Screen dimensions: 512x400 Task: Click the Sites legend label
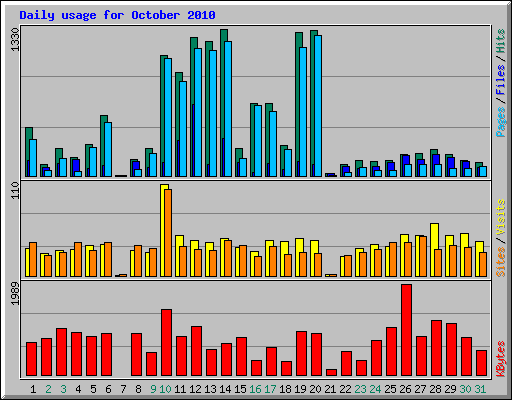coord(500,262)
